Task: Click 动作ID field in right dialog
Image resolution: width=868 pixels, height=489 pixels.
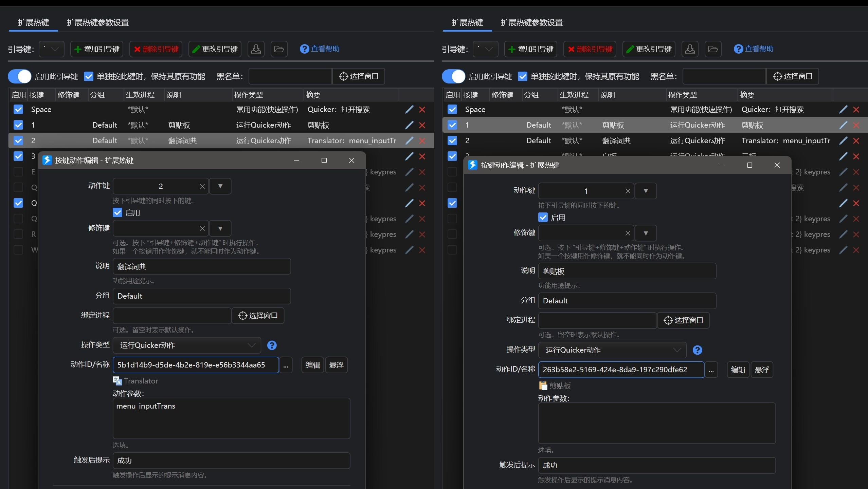Action: (x=621, y=370)
